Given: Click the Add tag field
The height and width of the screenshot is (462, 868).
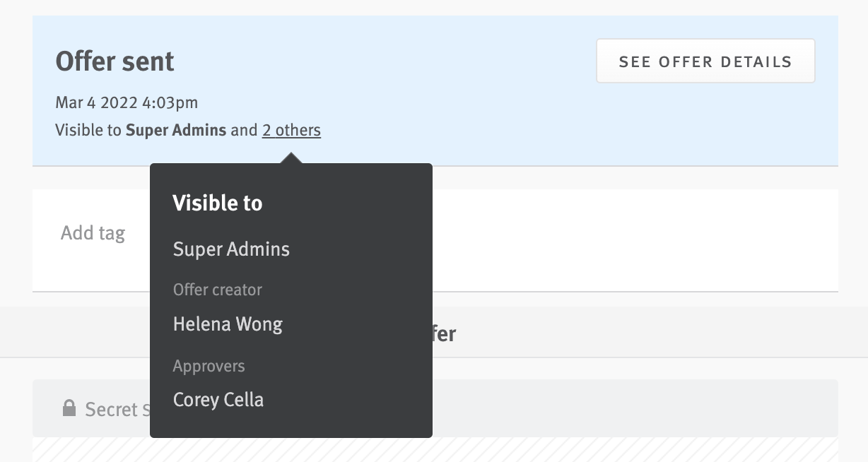Looking at the screenshot, I should click(93, 232).
